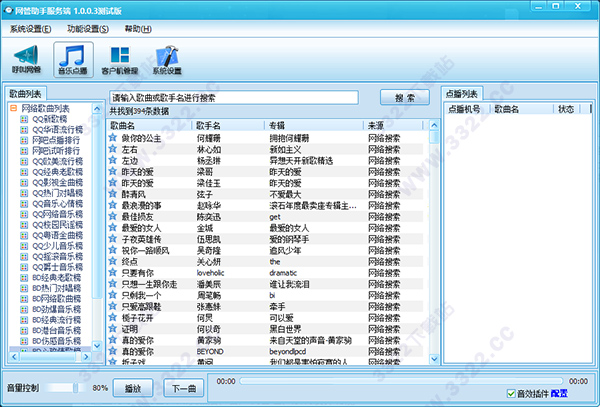
Task: Click the list icon beside QQ新歌榜
Action: pos(24,118)
